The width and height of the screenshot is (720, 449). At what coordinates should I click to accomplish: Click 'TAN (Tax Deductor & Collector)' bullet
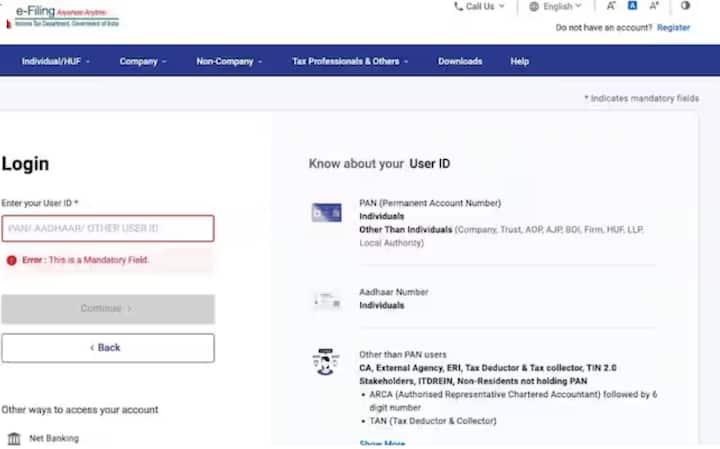pos(433,421)
